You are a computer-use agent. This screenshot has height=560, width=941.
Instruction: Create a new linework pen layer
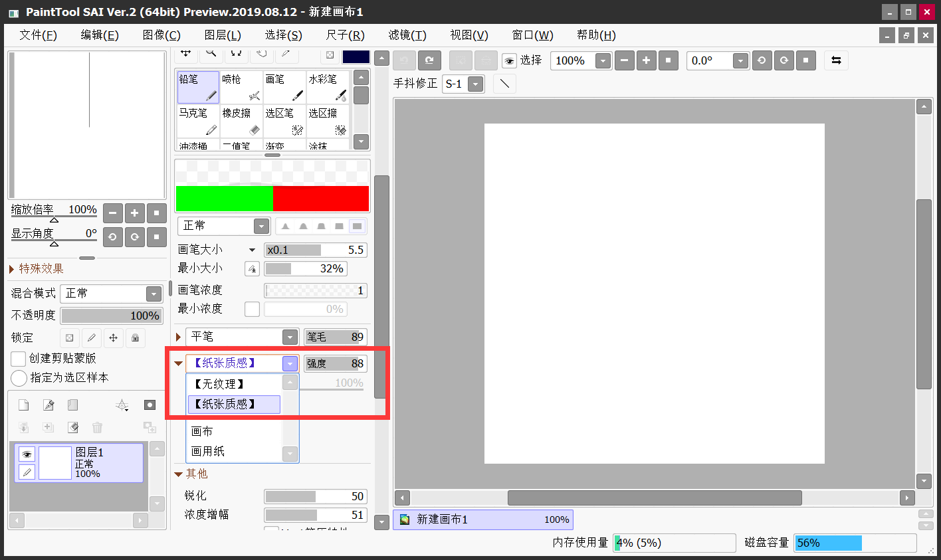49,405
